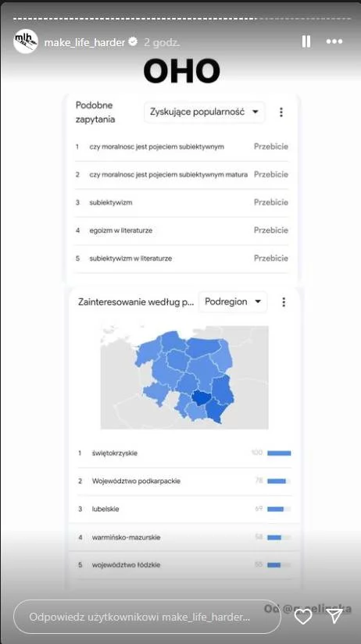Share the story via paper plane icon
The image size is (361, 644).
pos(334,616)
